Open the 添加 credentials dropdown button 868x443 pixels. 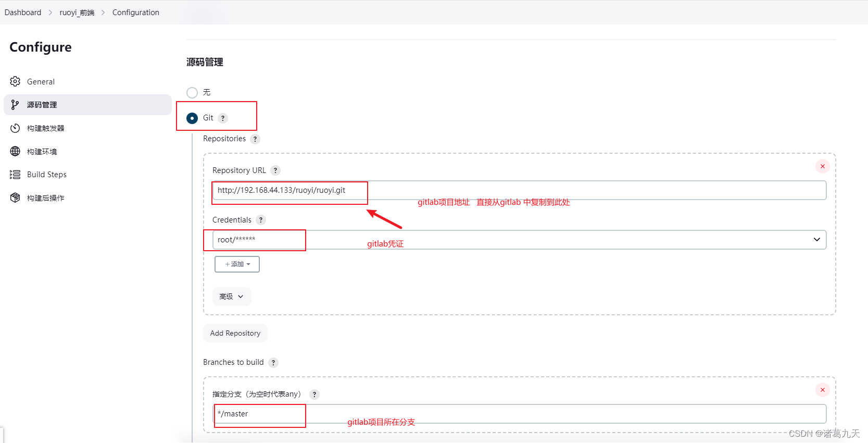(x=237, y=264)
